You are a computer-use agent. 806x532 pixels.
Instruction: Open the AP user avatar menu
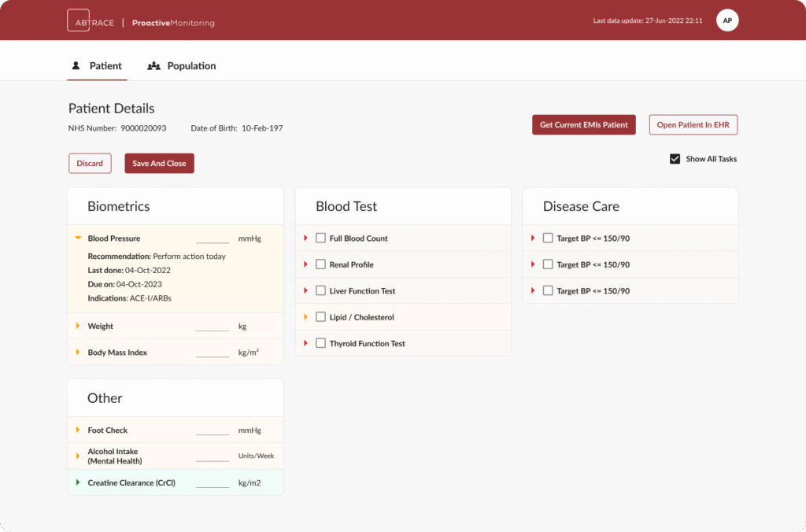pyautogui.click(x=727, y=20)
